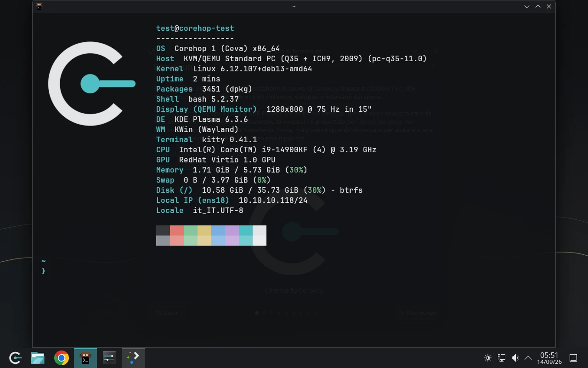Open the audio volume tray icon
This screenshot has width=588, height=368.
[x=515, y=357]
